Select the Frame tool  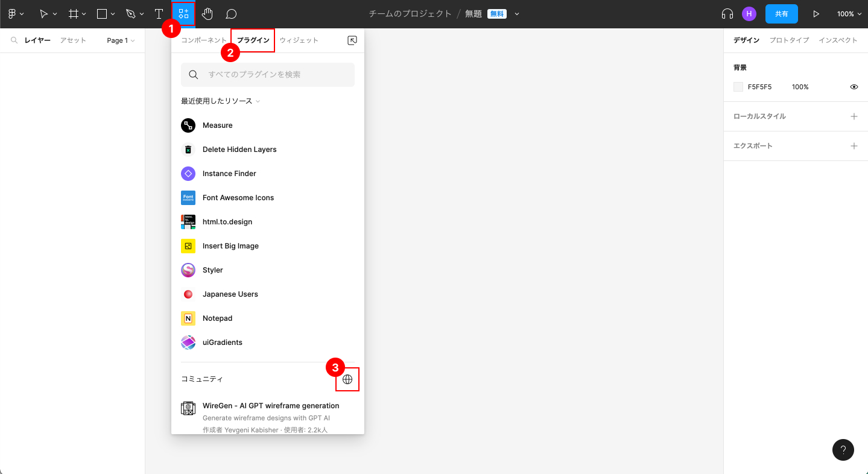74,13
